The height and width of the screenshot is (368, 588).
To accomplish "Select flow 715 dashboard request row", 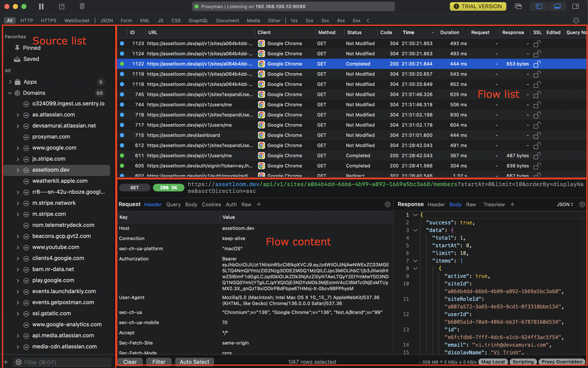I will pos(352,135).
